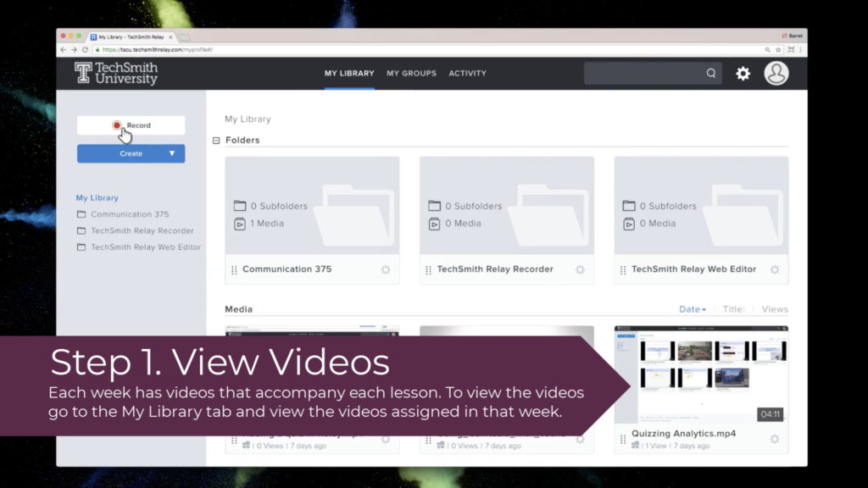Click the search magnifier icon
The width and height of the screenshot is (868, 488).
(711, 73)
